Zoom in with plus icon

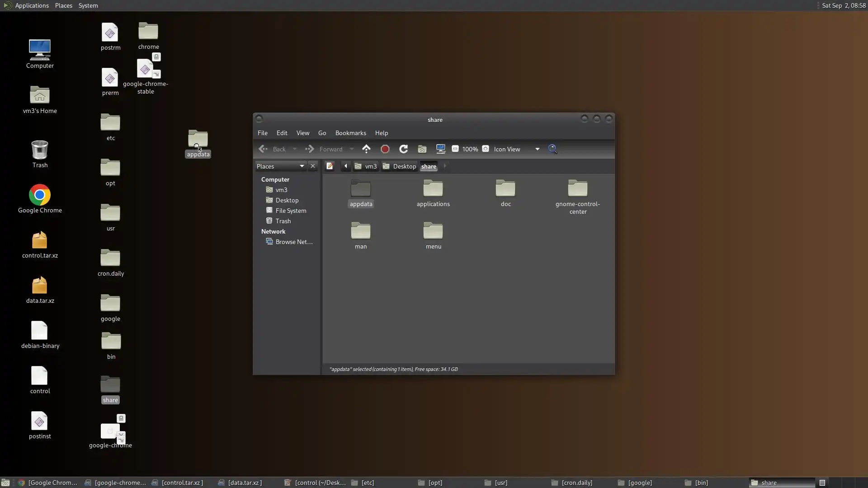[486, 149]
